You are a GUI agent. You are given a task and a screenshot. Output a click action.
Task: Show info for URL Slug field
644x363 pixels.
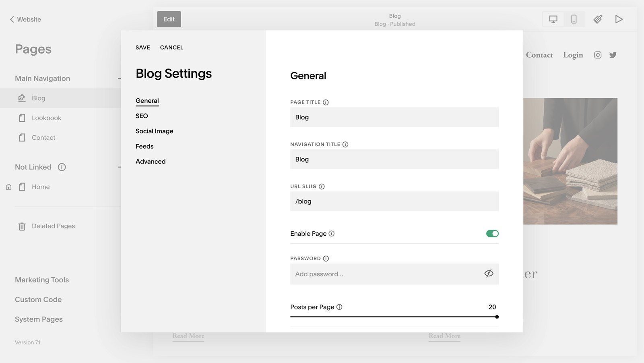point(322,187)
